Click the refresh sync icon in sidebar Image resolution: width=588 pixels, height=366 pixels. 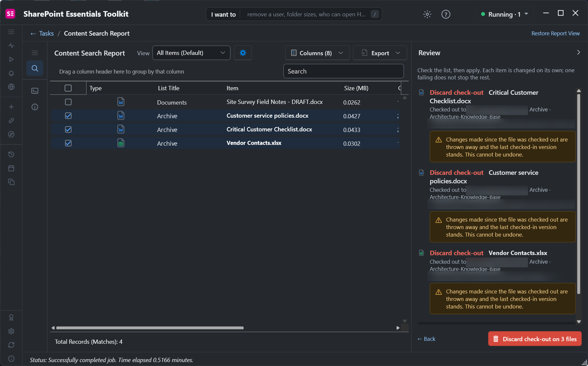point(11,345)
